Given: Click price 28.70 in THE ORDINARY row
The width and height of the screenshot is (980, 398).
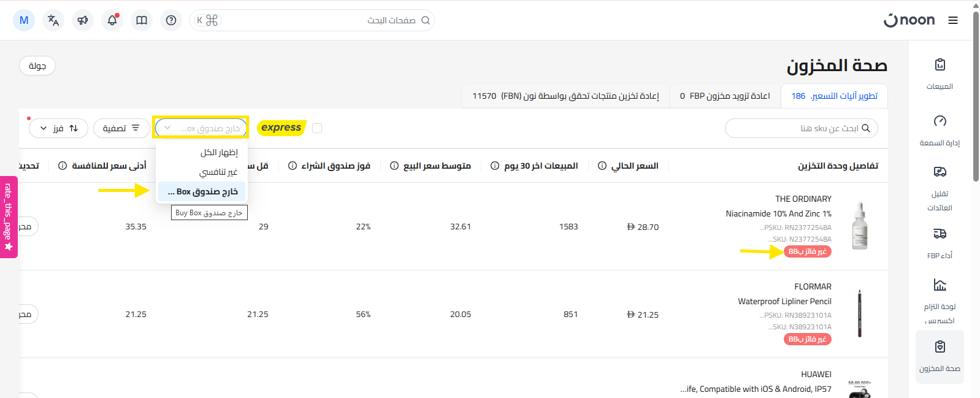Looking at the screenshot, I should (643, 227).
